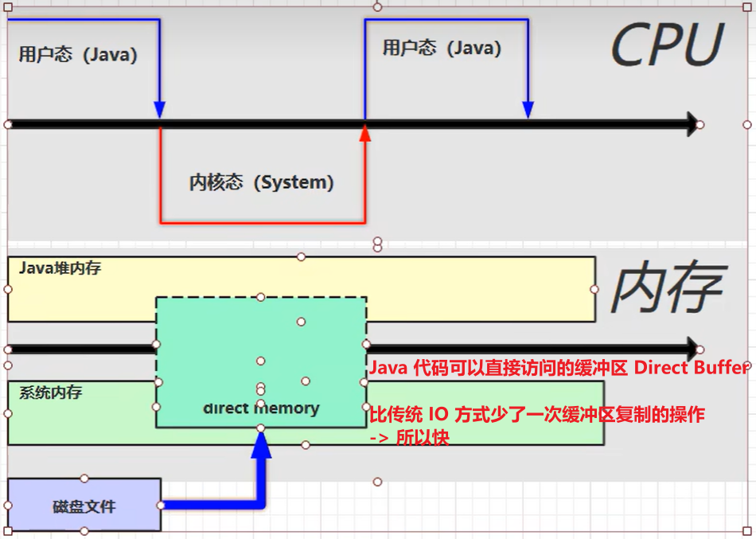Click the left 用户态 (Java) label

coord(78,54)
